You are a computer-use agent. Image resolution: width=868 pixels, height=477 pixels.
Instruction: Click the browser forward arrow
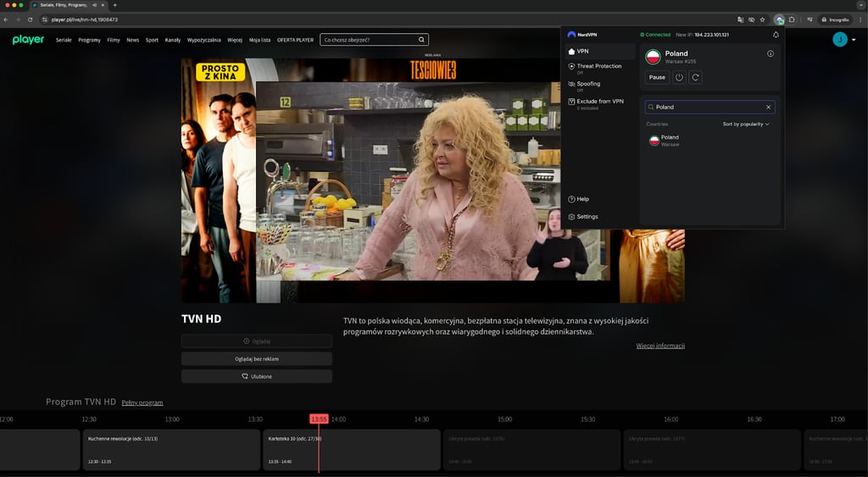coord(18,19)
